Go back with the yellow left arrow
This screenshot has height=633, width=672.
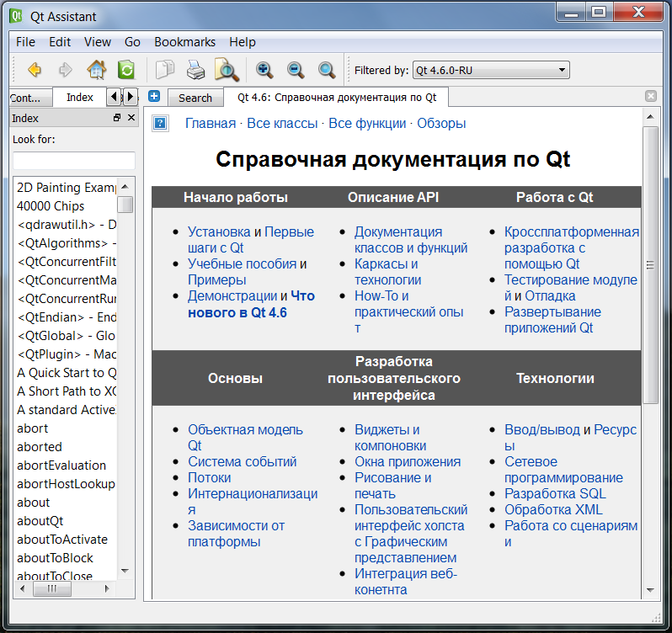tap(35, 69)
